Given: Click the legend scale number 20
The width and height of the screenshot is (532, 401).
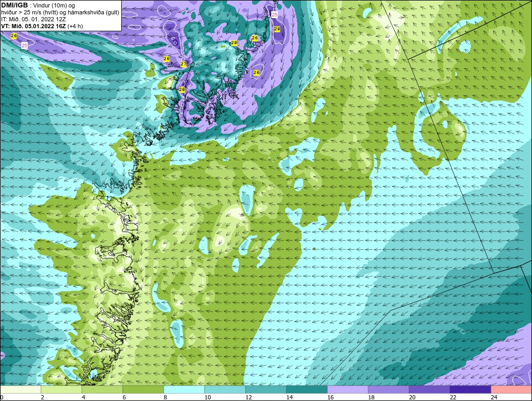Looking at the screenshot, I should click(412, 397).
